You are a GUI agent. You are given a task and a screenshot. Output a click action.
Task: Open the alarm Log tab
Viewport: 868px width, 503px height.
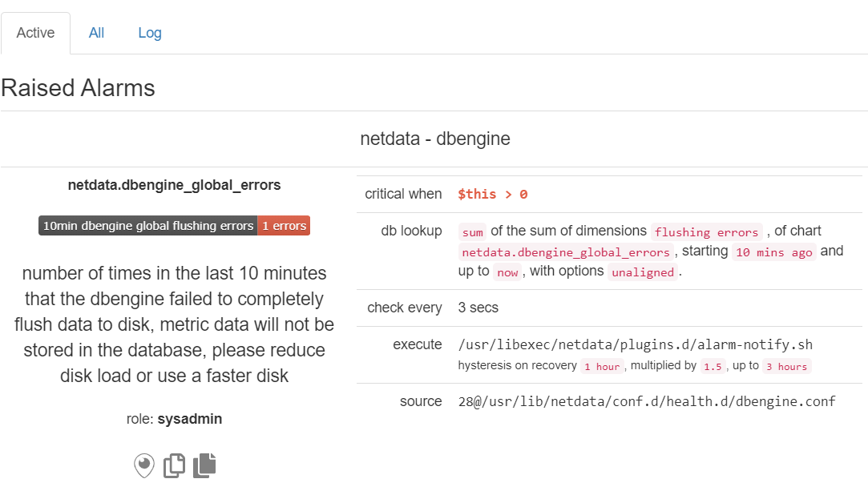point(149,33)
